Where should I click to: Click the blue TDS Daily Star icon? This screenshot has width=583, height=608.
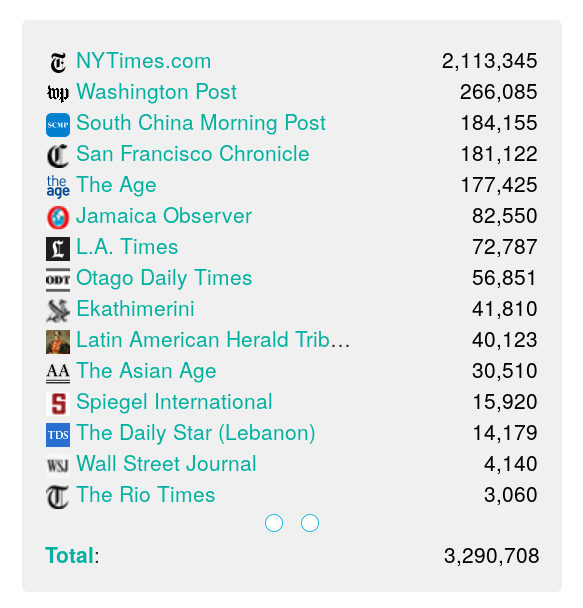point(58,435)
